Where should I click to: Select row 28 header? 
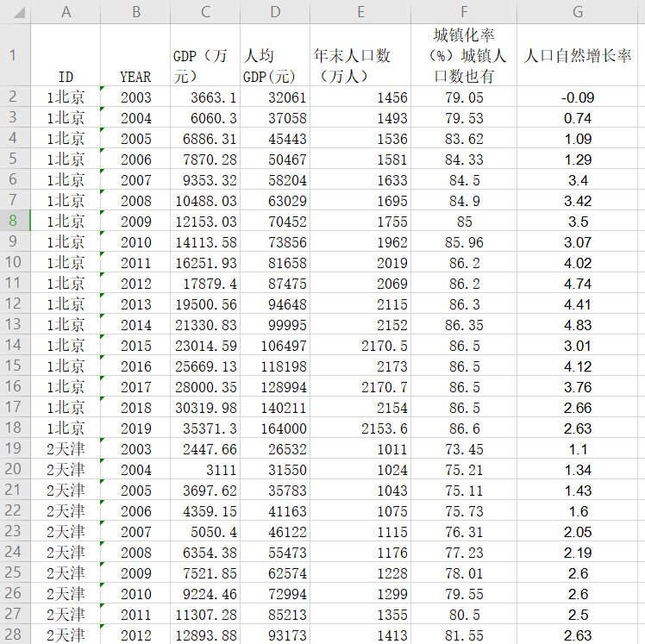[x=15, y=635]
